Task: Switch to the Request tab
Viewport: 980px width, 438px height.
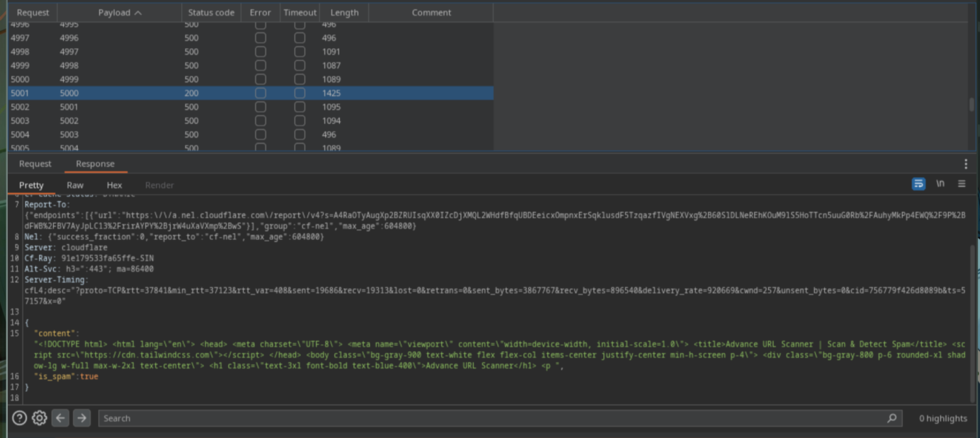Action: tap(35, 163)
